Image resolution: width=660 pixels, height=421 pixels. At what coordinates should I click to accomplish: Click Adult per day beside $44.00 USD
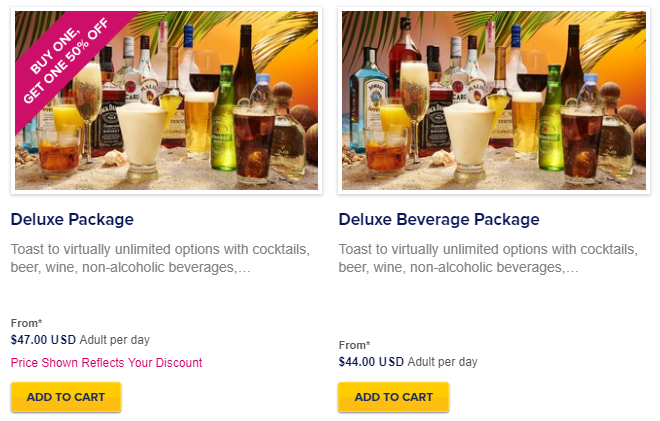click(442, 362)
